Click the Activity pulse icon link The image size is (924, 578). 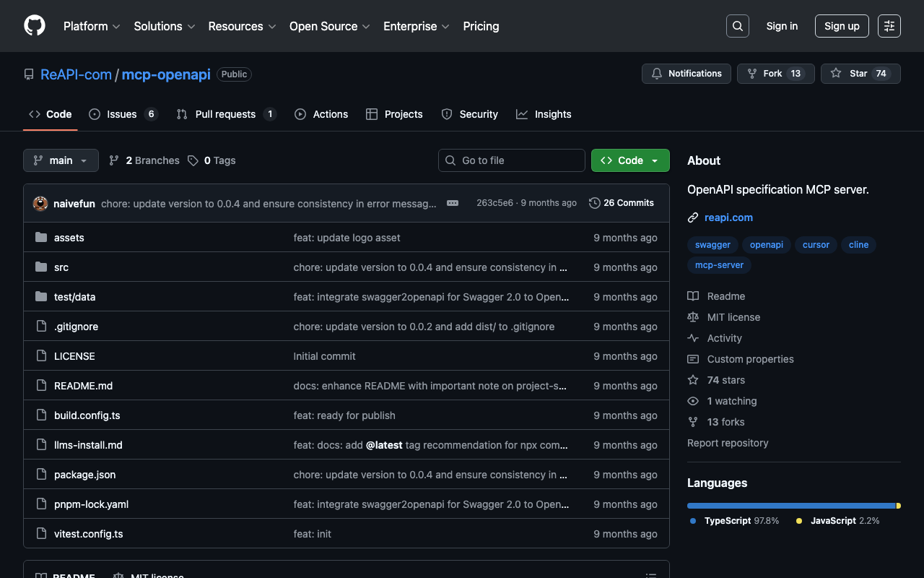[x=693, y=338]
